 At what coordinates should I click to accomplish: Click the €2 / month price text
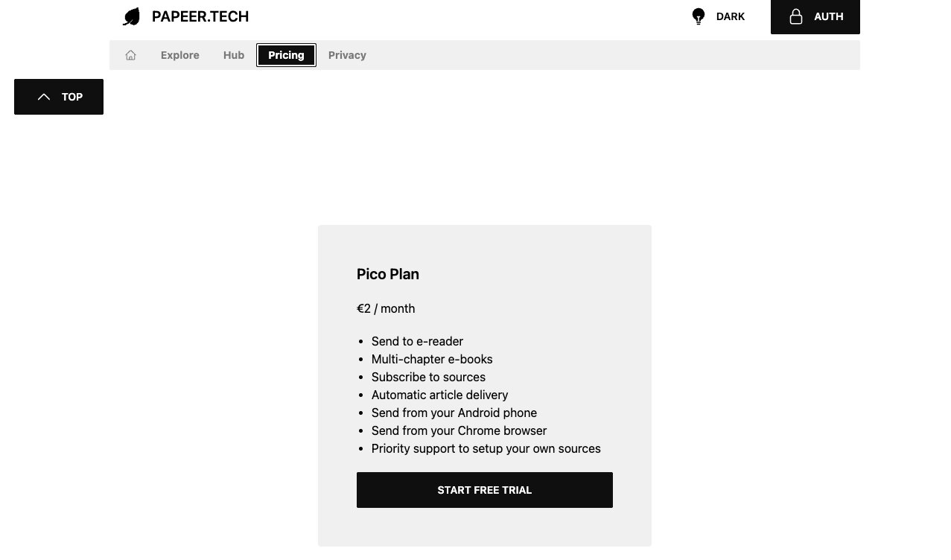click(386, 308)
